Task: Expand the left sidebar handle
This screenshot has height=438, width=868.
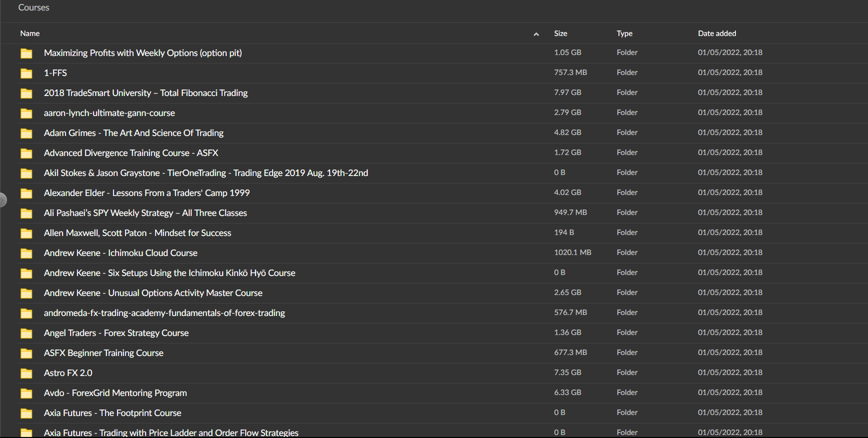Action: [x=3, y=199]
